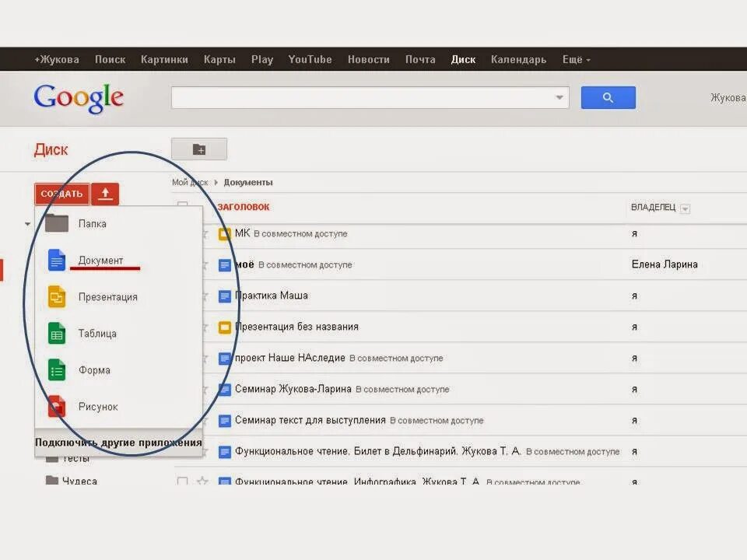The width and height of the screenshot is (747, 560).
Task: Open file Семинар текст для выступления
Action: [310, 420]
